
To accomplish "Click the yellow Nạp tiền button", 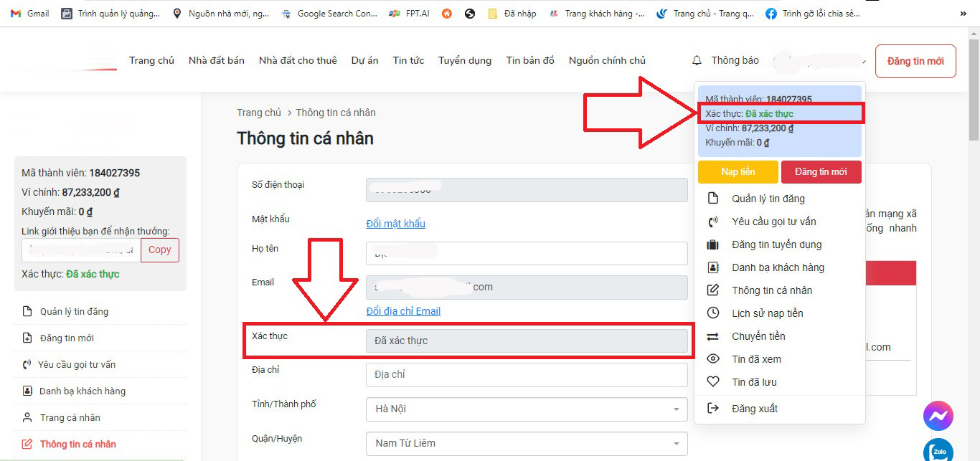I will pos(738,172).
